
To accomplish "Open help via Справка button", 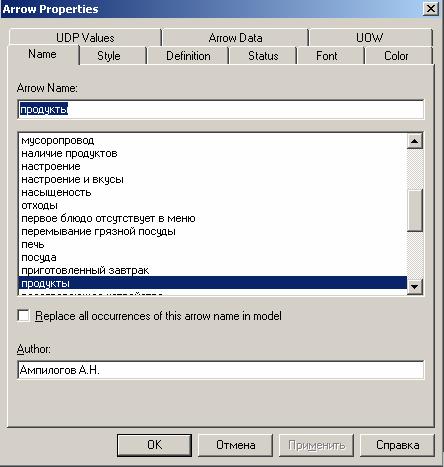I will click(x=397, y=445).
